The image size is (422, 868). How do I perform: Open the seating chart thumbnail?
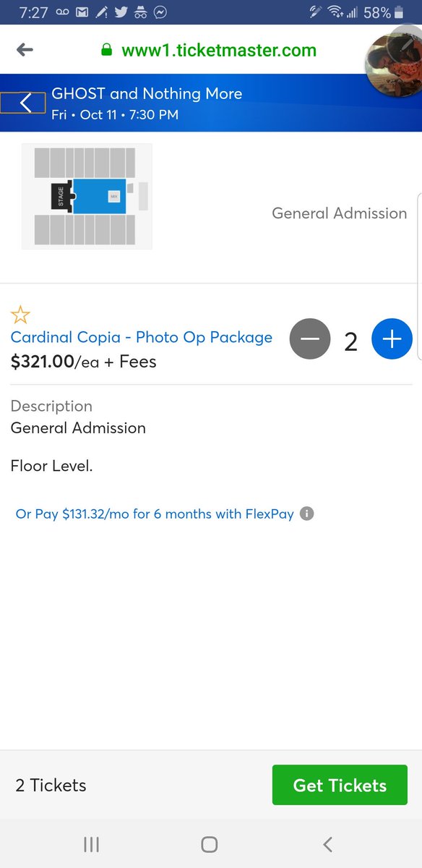[x=87, y=196]
